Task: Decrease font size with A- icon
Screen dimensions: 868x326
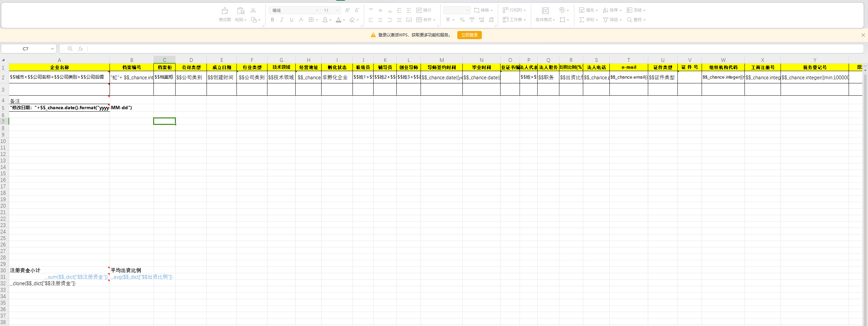Action: [357, 10]
